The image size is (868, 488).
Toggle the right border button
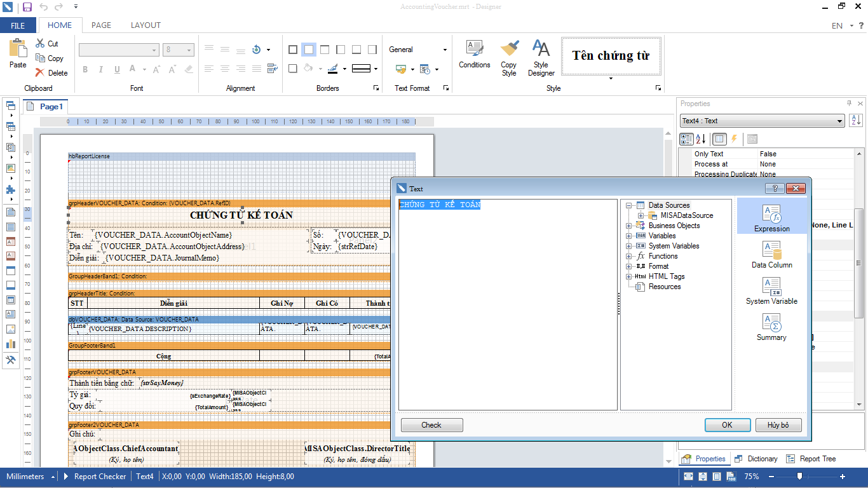coord(372,50)
